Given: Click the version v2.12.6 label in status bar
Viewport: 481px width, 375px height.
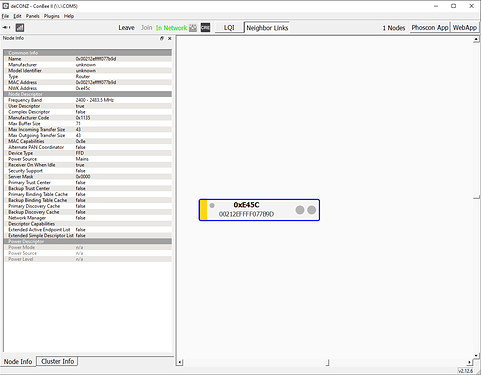Looking at the screenshot, I should (x=465, y=371).
